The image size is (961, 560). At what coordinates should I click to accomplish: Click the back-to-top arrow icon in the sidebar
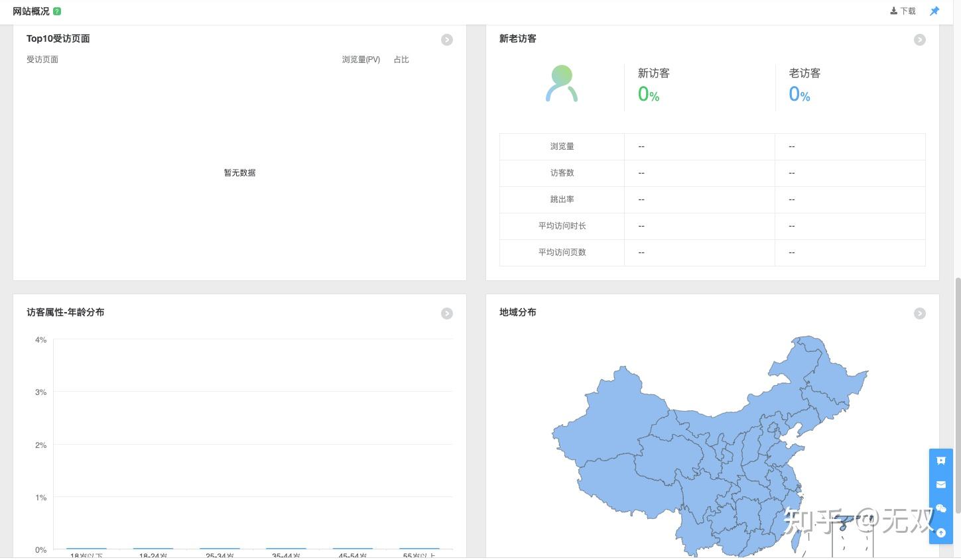[x=940, y=532]
